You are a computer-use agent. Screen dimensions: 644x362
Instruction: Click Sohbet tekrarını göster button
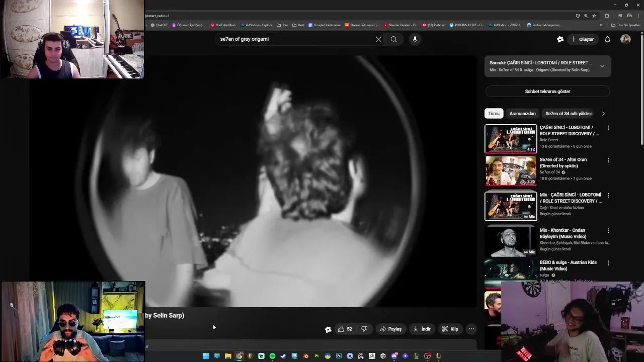tap(547, 92)
